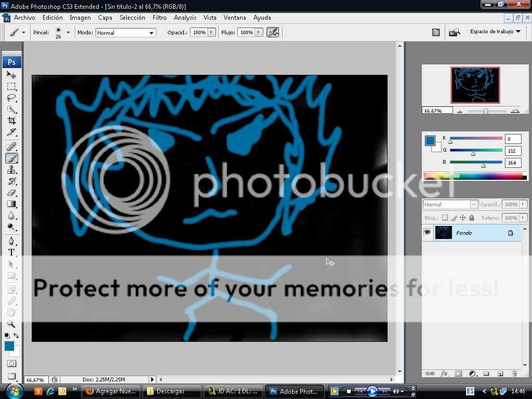Hide the Fondo layer with eye icon
532x399 pixels.
pyautogui.click(x=428, y=233)
